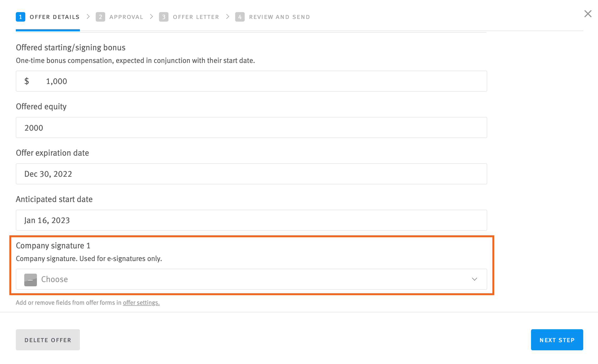Click the step 1 number badge
Screen dimensions: 598x364
21,17
